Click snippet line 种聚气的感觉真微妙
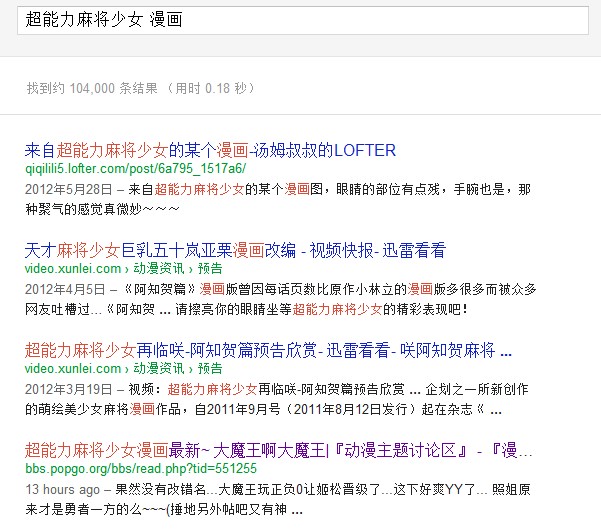 [102, 209]
